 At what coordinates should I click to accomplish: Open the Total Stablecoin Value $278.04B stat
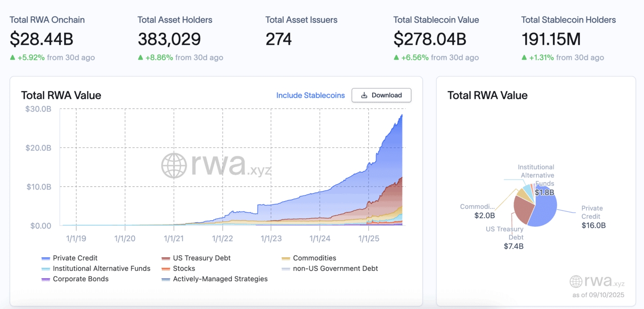(x=430, y=39)
